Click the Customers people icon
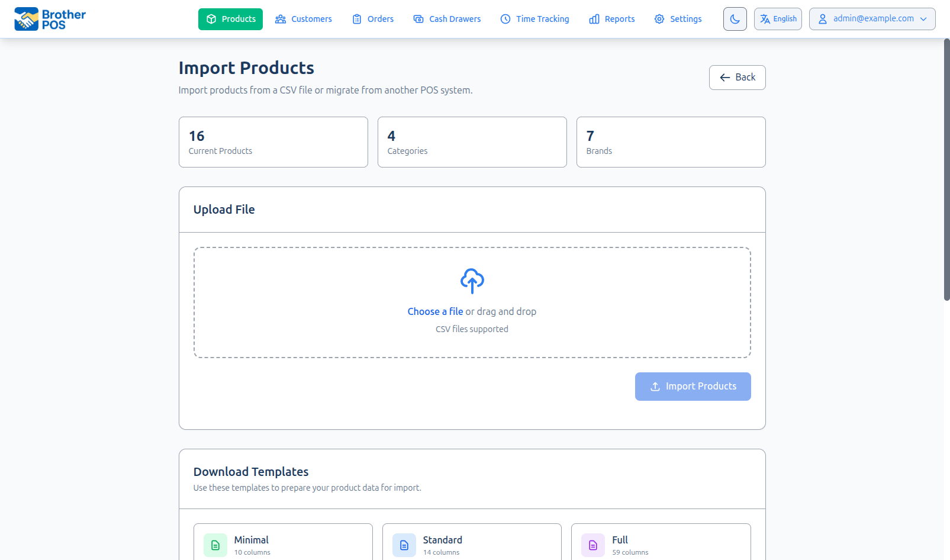950x560 pixels. coord(280,19)
